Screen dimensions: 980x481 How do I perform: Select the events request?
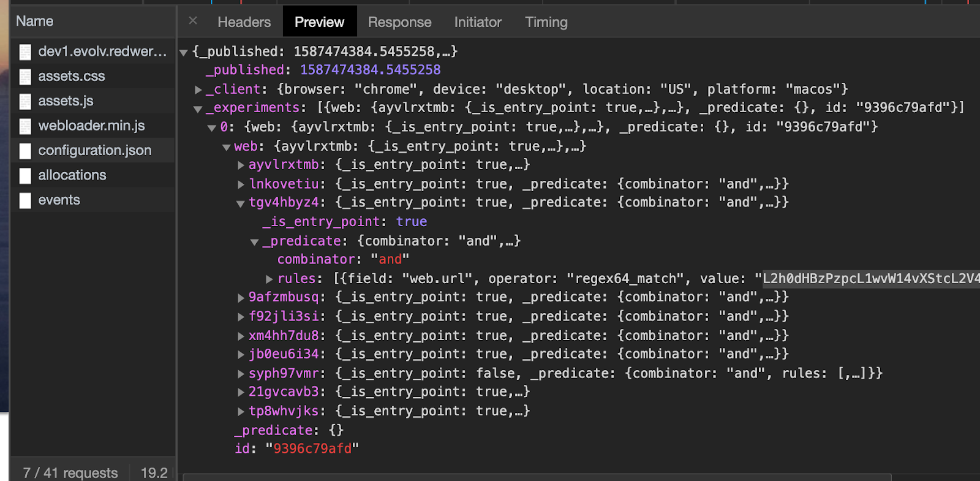(x=93, y=200)
